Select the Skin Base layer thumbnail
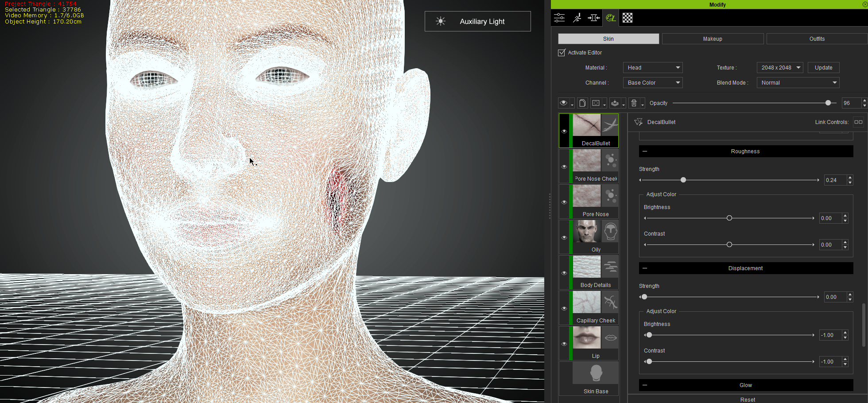 596,373
